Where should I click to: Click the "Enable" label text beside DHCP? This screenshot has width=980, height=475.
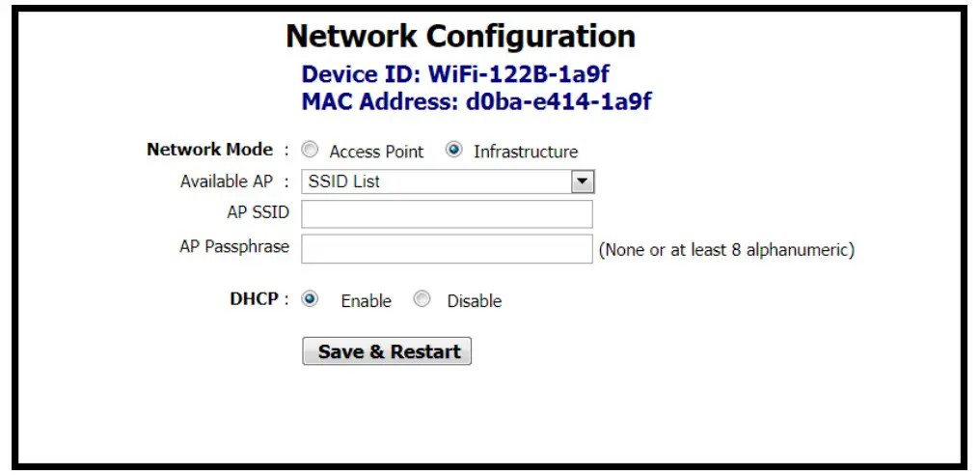(366, 301)
